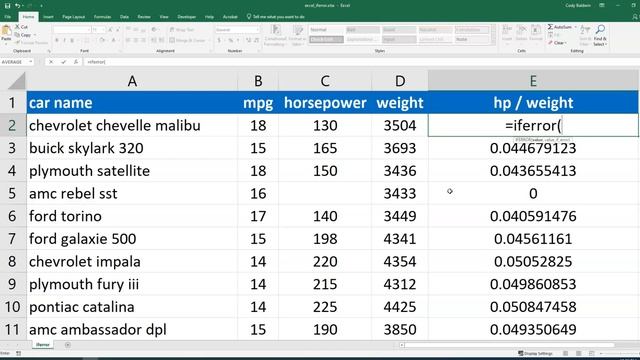Screen dimensions: 640x360
Task: Click the Select All corner triangle
Action: click(x=16, y=81)
